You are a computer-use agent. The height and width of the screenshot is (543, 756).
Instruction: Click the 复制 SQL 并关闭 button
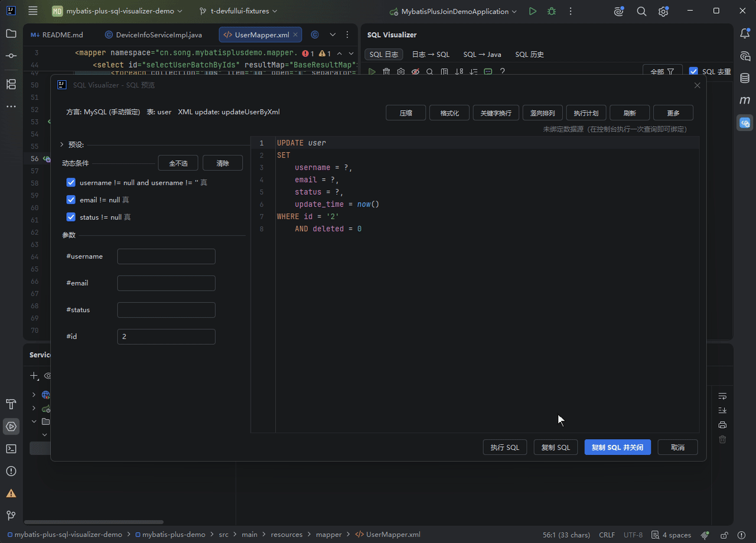click(618, 447)
